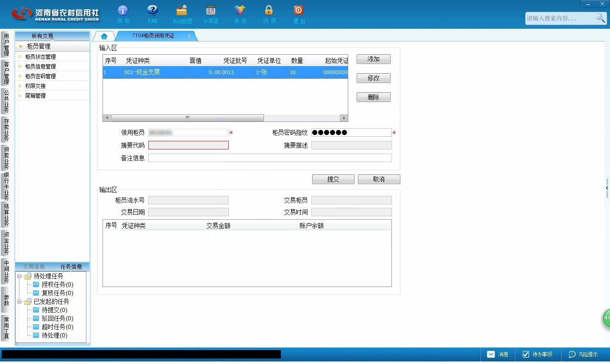Click the 数量 column header

point(305,61)
